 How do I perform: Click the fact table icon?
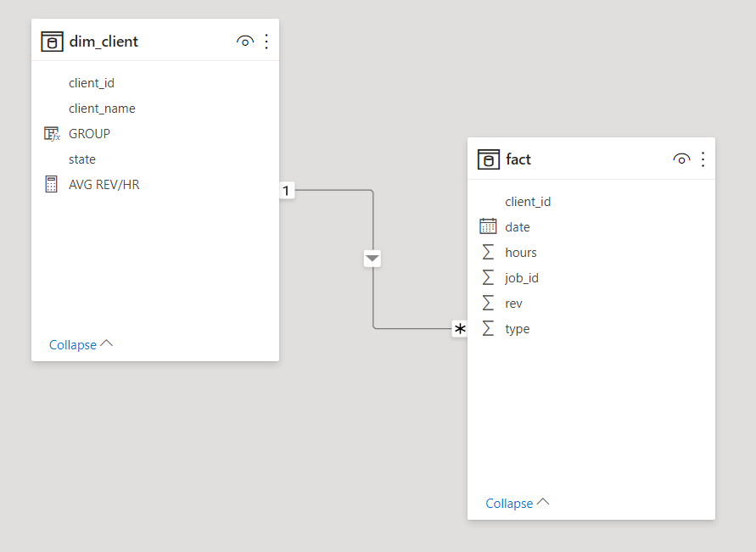[x=489, y=159]
